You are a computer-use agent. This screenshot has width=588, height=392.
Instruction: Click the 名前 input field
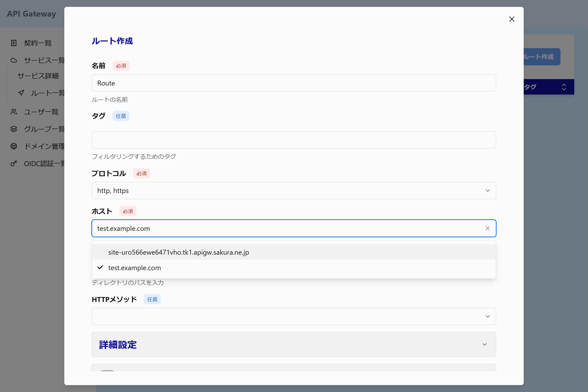pos(294,83)
